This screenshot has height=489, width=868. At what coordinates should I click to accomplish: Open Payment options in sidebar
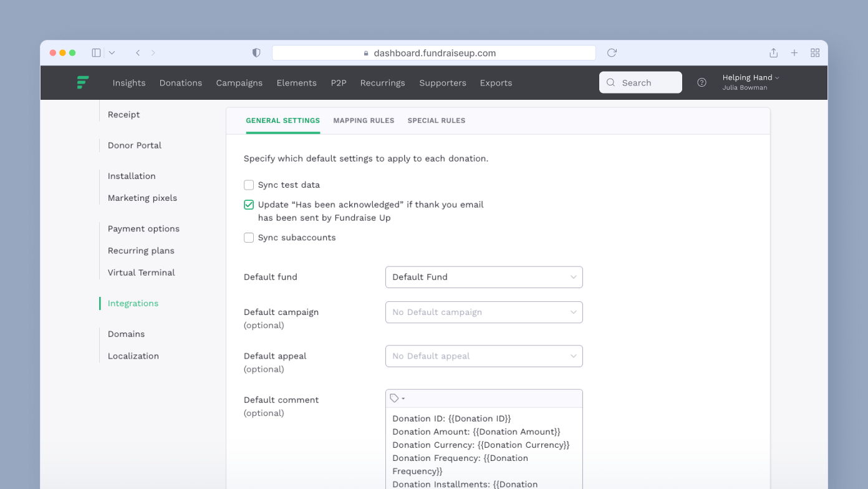point(143,229)
